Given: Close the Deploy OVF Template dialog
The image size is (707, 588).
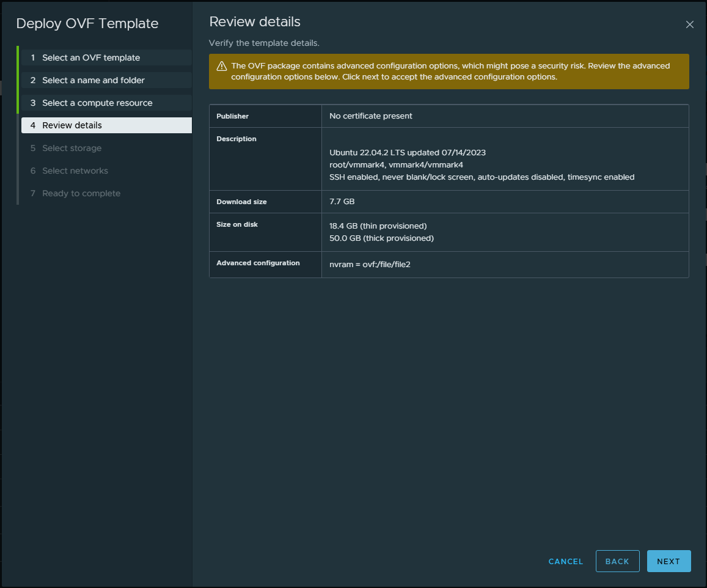Looking at the screenshot, I should click(690, 24).
